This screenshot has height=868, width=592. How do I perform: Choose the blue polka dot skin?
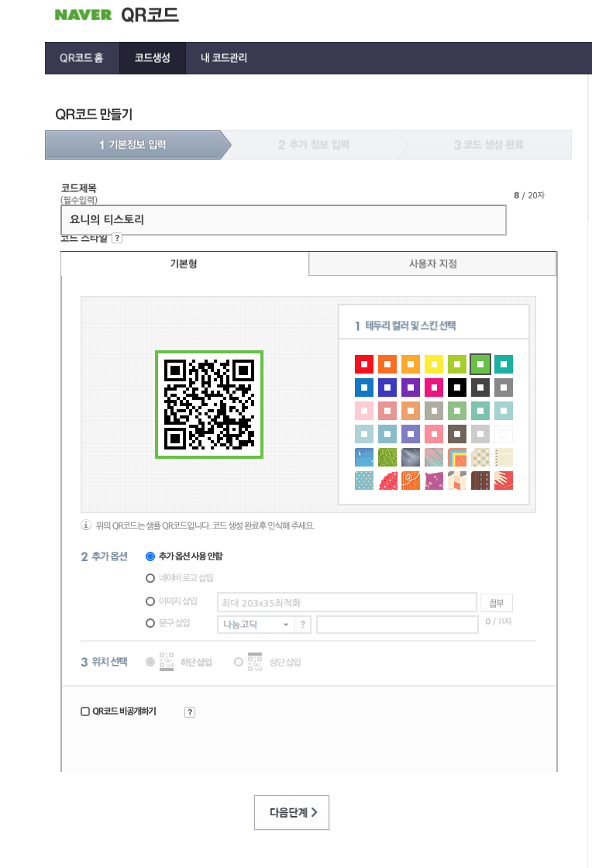pos(364,480)
